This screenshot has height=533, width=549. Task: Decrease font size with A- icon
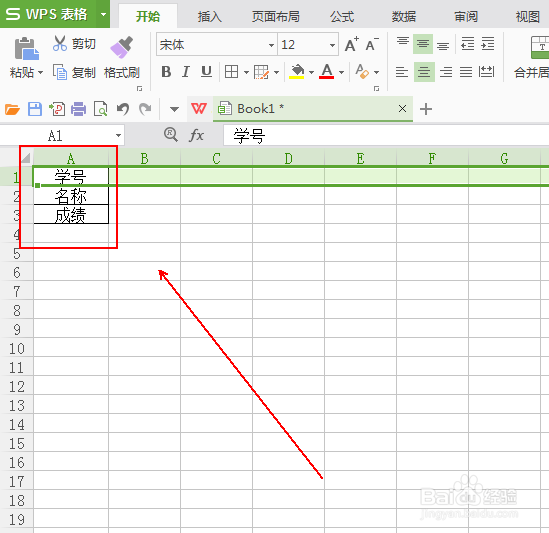coord(372,44)
